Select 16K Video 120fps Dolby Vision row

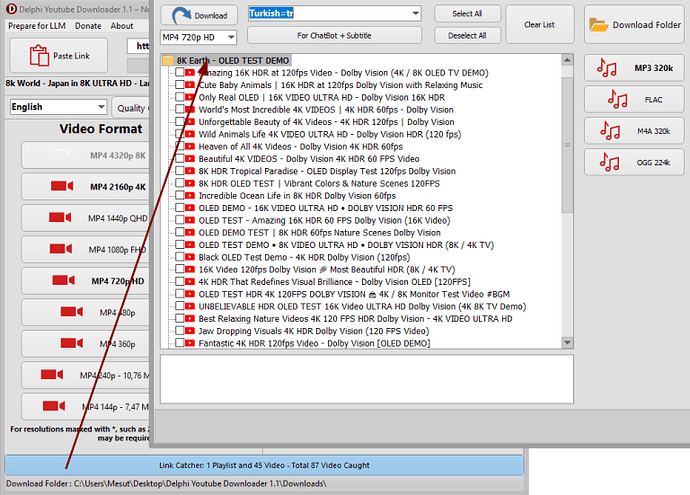(327, 269)
